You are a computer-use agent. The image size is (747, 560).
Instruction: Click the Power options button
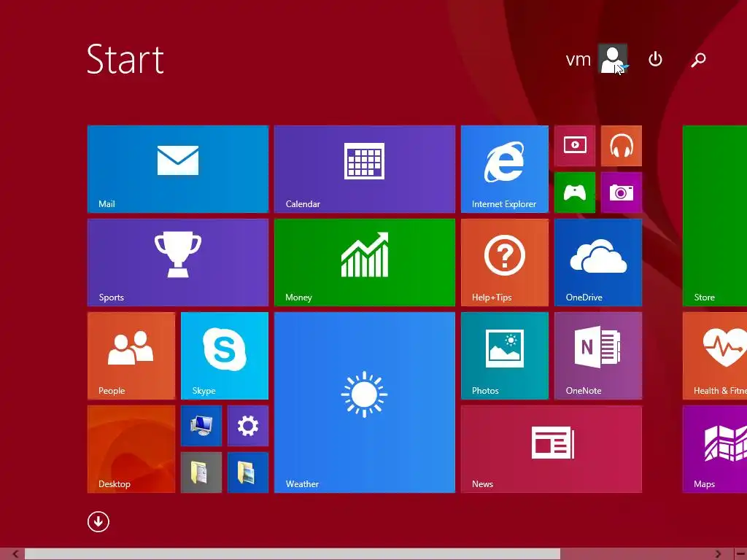tap(656, 59)
